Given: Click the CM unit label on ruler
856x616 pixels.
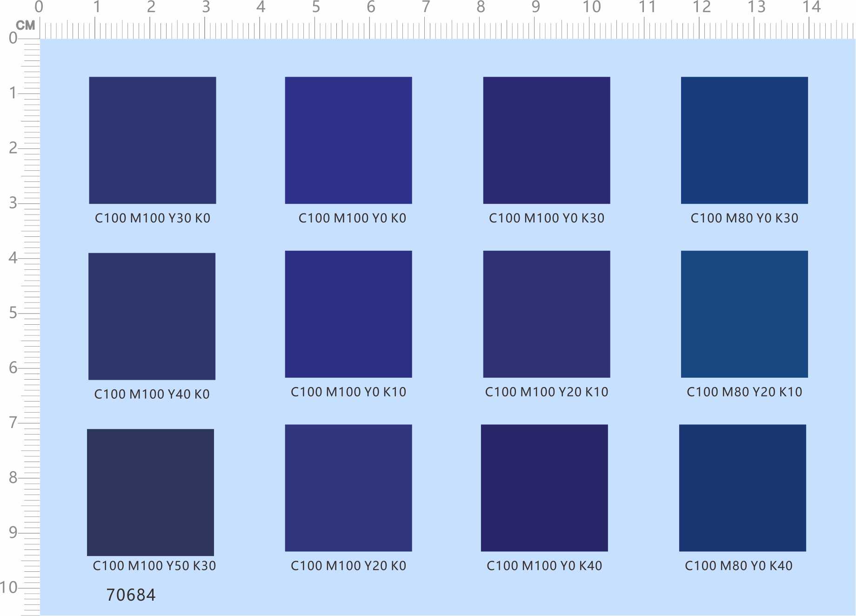Looking at the screenshot, I should [26, 25].
